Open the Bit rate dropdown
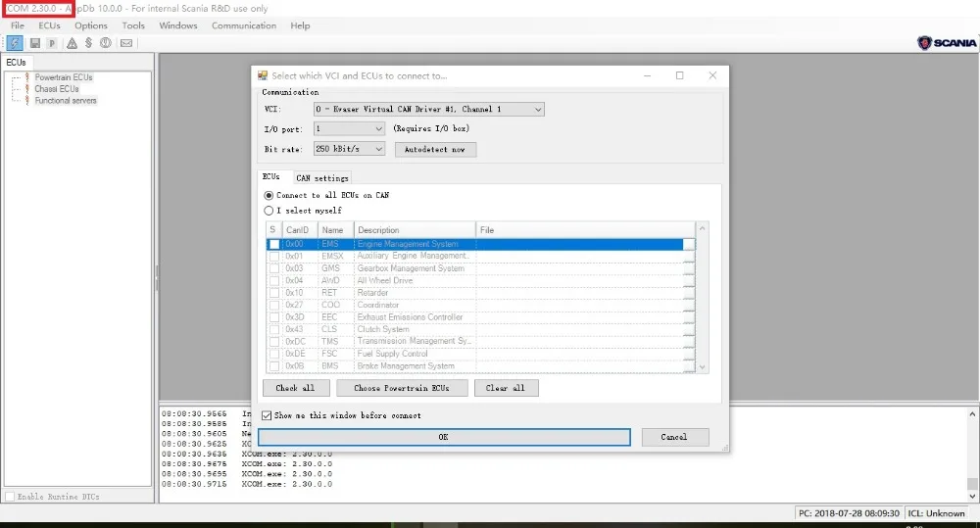The image size is (980, 528). 378,149
